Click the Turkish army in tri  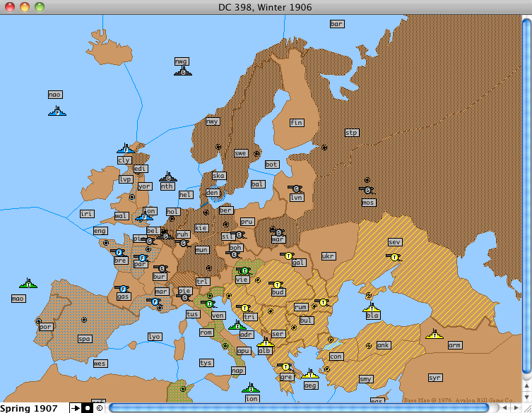click(244, 309)
